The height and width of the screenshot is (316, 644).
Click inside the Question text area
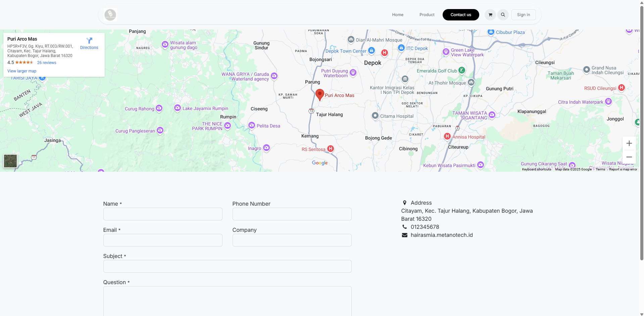[228, 301]
